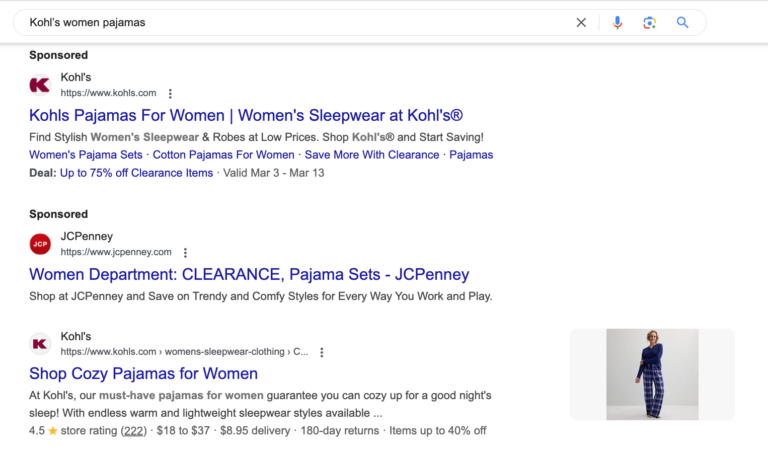Start voice search with the microphone icon
The image size is (768, 457).
pyautogui.click(x=617, y=22)
